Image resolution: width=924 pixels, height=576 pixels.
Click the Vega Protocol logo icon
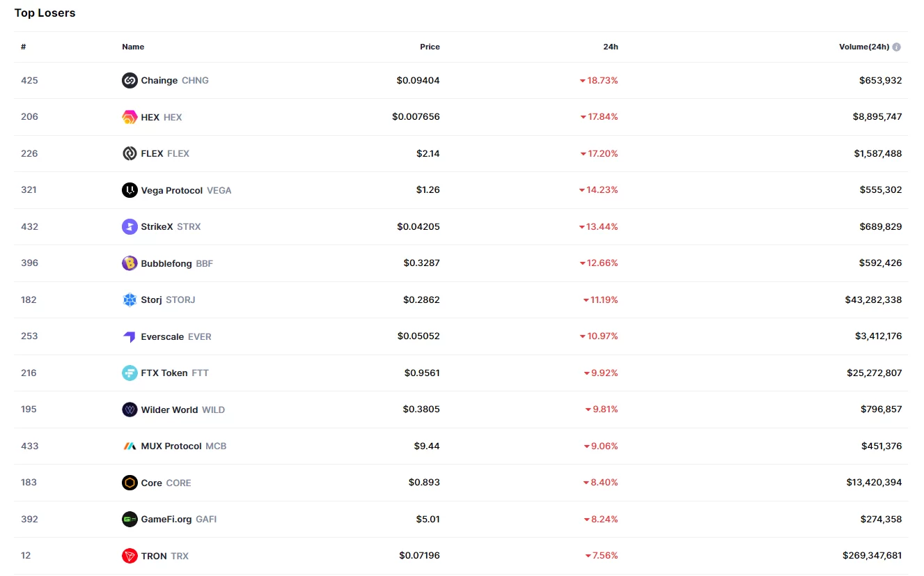130,190
